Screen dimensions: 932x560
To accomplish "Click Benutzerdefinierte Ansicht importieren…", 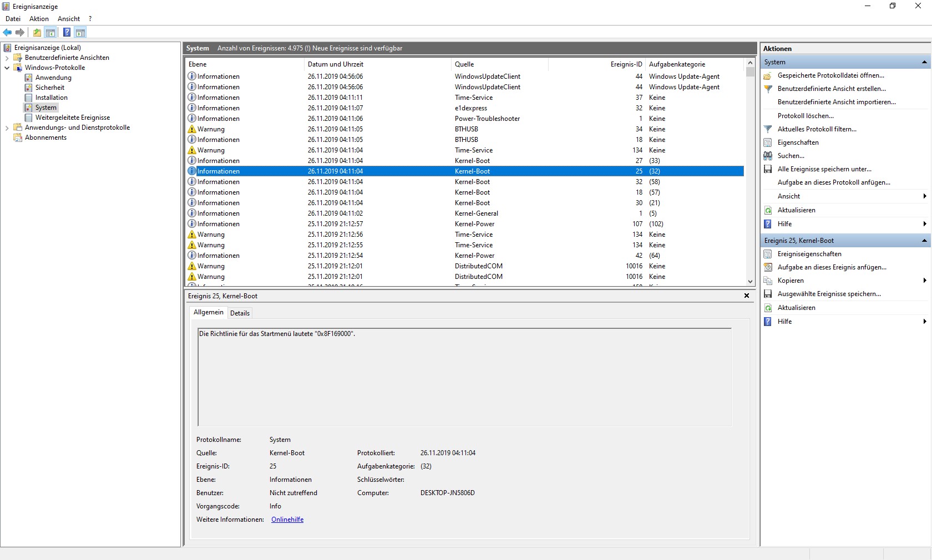I will click(837, 102).
